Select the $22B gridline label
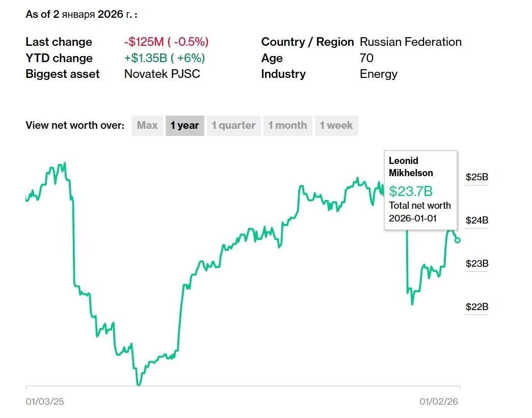Screen dimensions: 532x418 pyautogui.click(x=476, y=307)
